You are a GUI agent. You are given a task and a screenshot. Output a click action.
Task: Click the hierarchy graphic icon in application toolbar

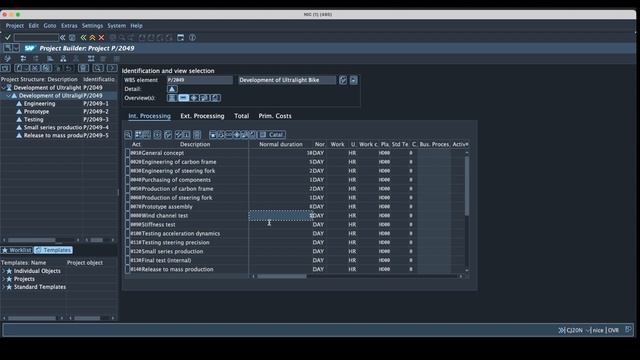click(63, 59)
